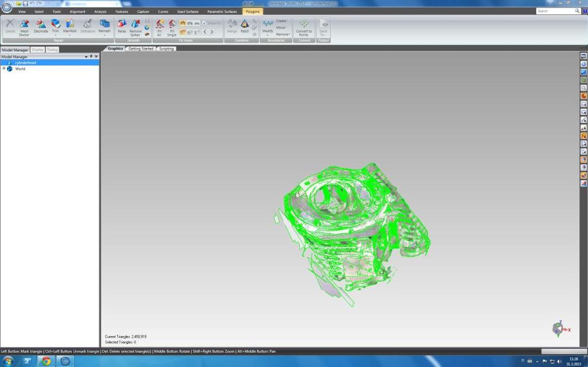Viewport: 588px width, 367px height.
Task: Open the Alignment ribbon tab
Action: tap(78, 11)
